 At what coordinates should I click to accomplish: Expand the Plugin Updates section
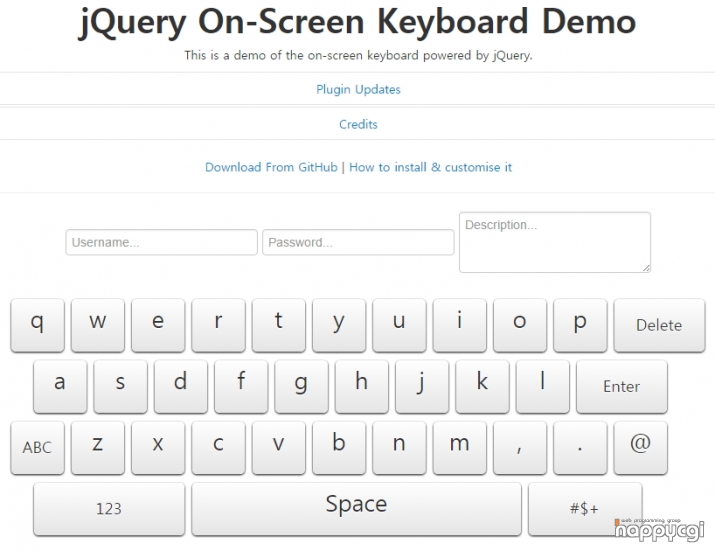click(x=358, y=89)
